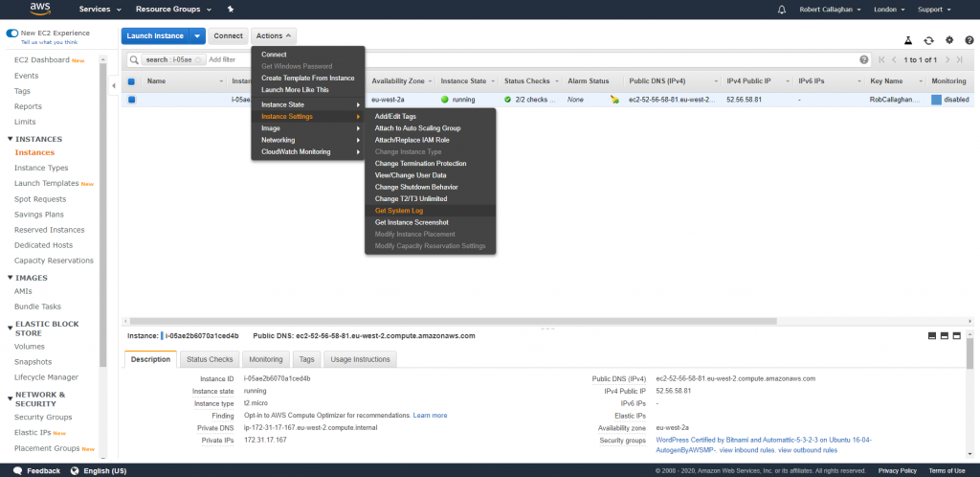
Task: Open Volumes in the sidebar
Action: point(30,347)
